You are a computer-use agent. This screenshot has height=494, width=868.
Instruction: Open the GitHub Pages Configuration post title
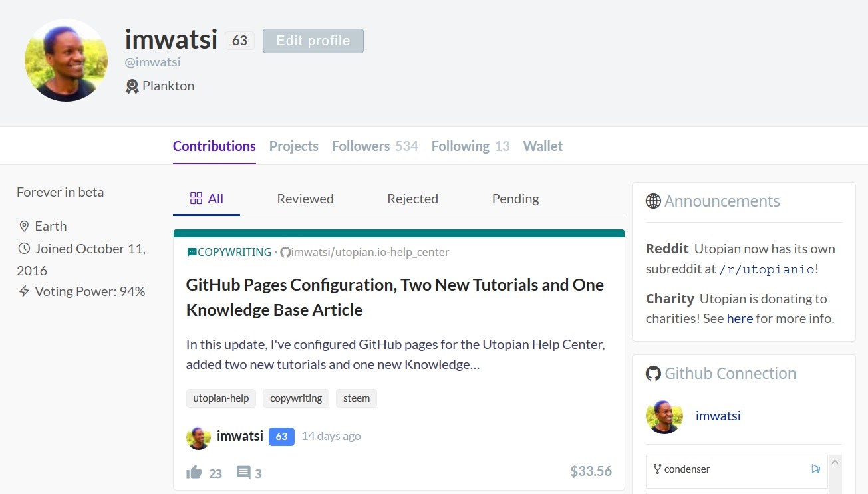[x=395, y=297]
